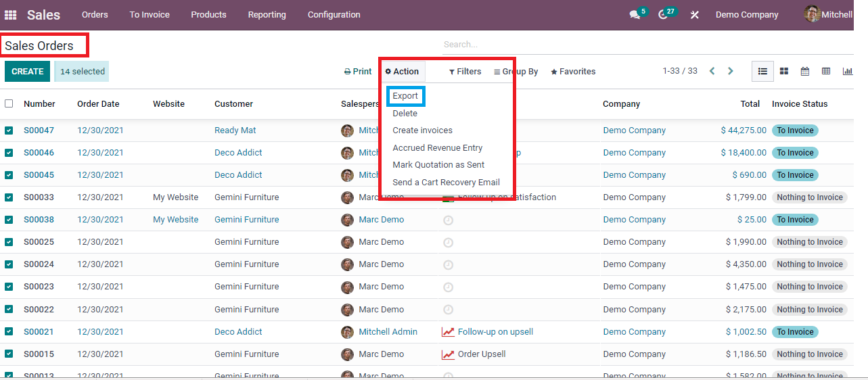This screenshot has width=868, height=380.
Task: Uncheck the S00047 order row checkbox
Action: (9, 130)
